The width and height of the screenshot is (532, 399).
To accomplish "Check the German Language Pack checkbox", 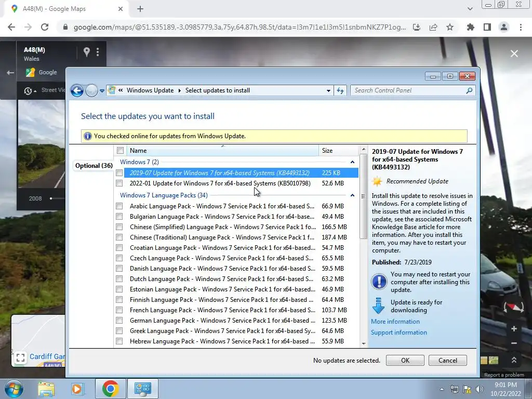I will click(119, 320).
